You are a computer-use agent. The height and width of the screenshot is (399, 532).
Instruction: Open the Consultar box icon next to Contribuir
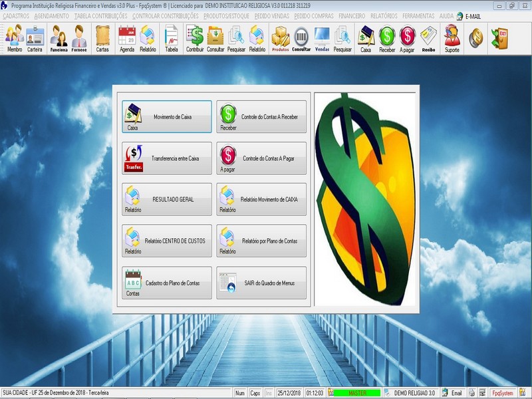[215, 39]
